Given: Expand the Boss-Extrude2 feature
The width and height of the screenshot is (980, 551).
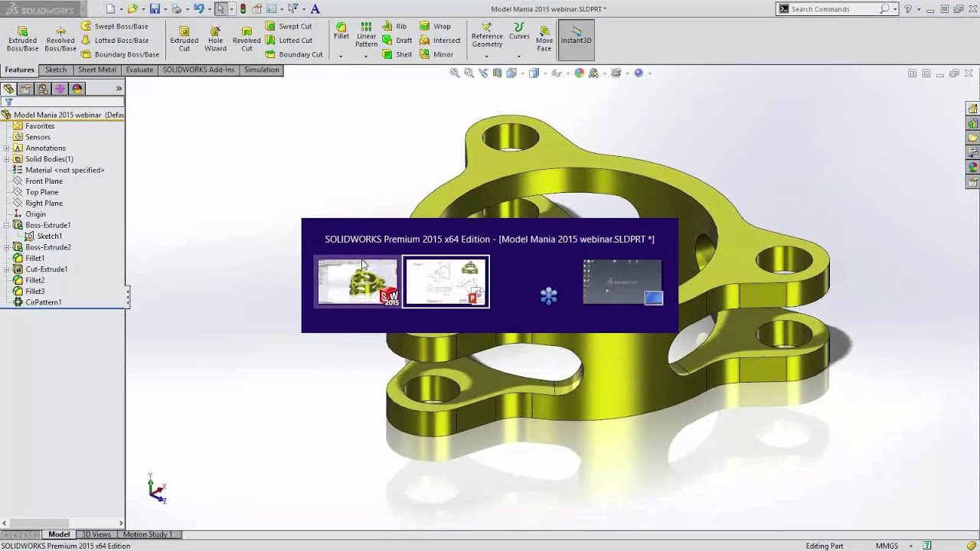Looking at the screenshot, I should pyautogui.click(x=7, y=247).
